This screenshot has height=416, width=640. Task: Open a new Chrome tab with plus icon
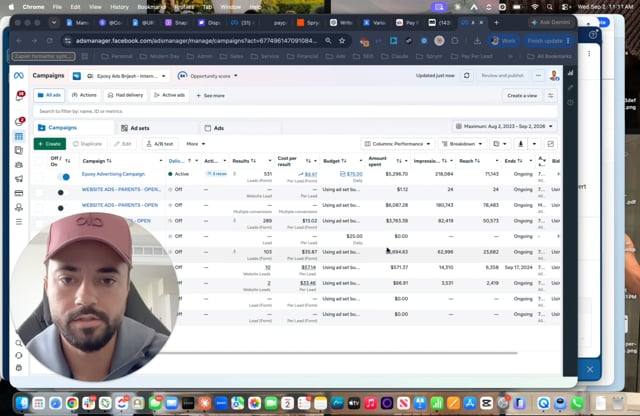496,23
